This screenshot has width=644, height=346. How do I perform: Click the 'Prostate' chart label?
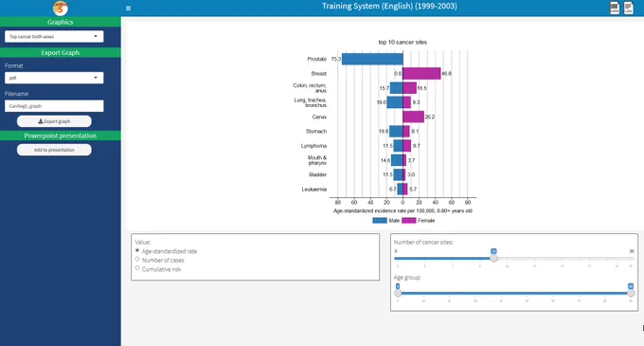[316, 59]
